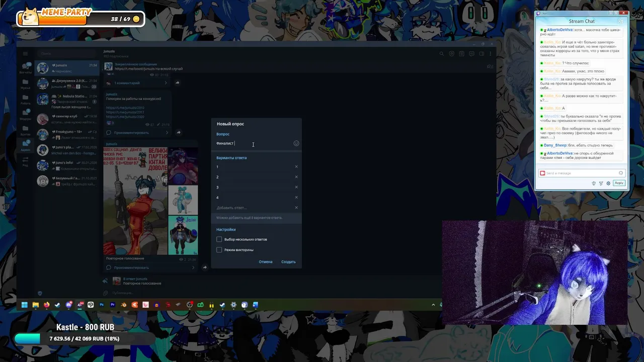
Task: Forward the 'Повторное голосование' image post
Action: (205, 267)
